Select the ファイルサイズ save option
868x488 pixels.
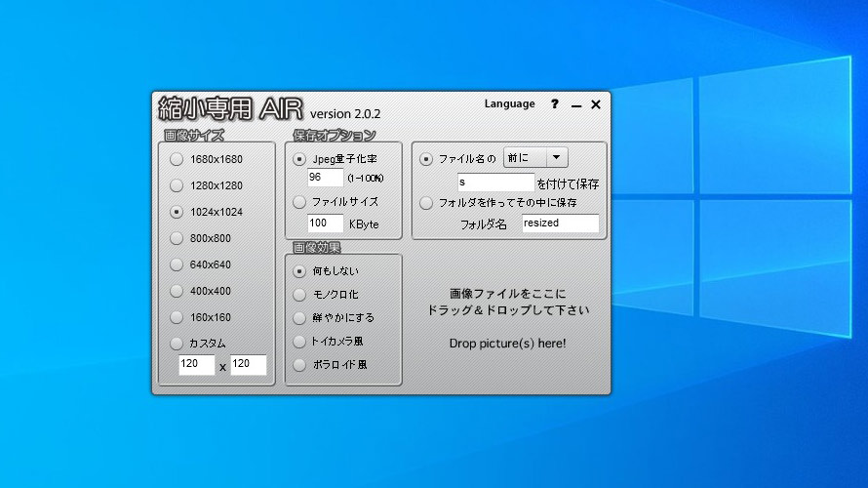[x=299, y=202]
